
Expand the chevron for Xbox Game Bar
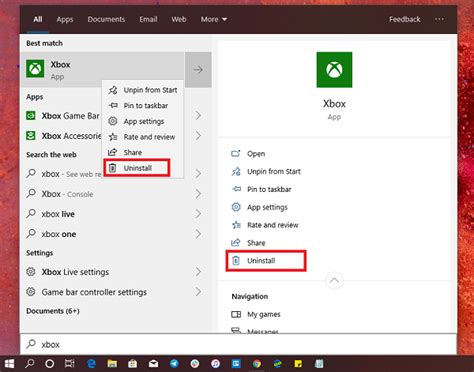[x=198, y=115]
